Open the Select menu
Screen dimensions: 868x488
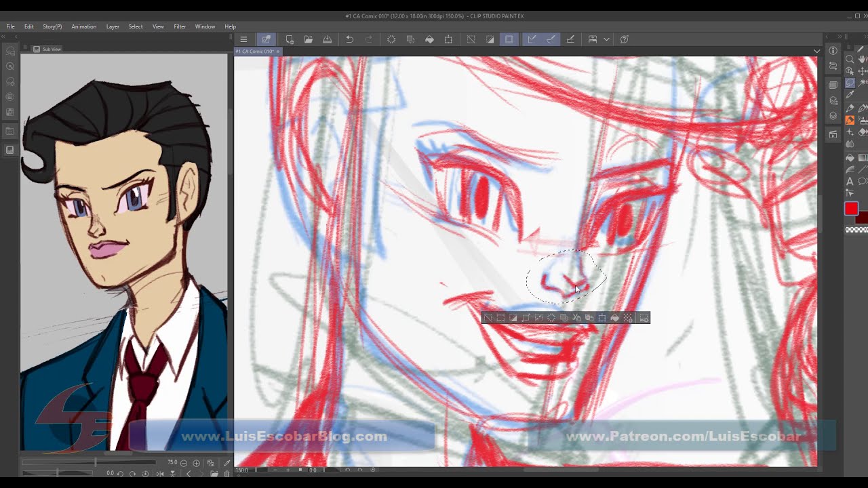136,26
